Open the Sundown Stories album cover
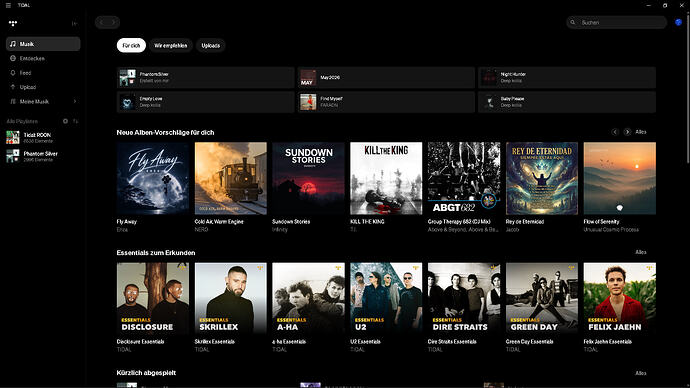This screenshot has height=388, width=690. coord(308,178)
